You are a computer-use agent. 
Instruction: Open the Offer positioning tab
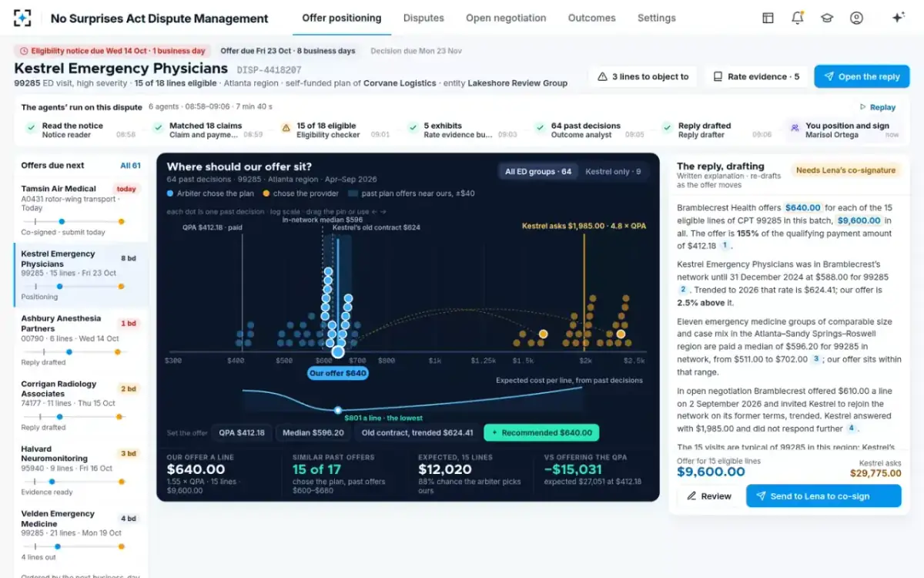pyautogui.click(x=342, y=18)
